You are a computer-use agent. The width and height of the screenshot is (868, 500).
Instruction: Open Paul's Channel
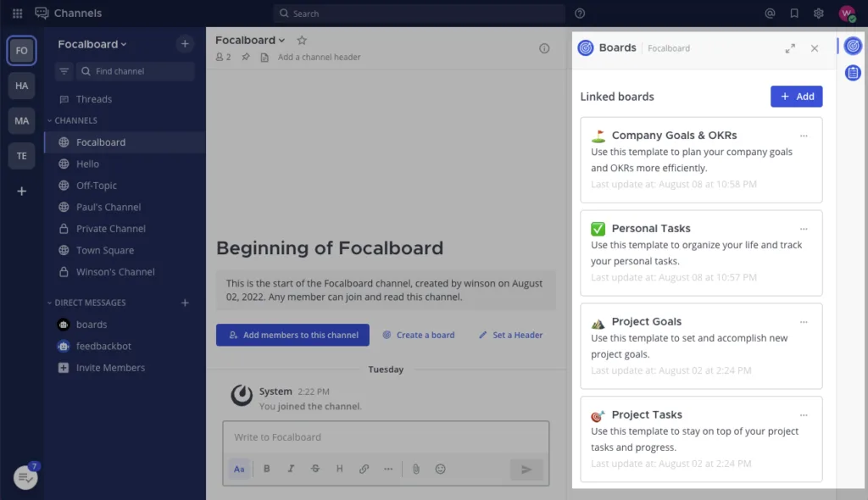125,207
